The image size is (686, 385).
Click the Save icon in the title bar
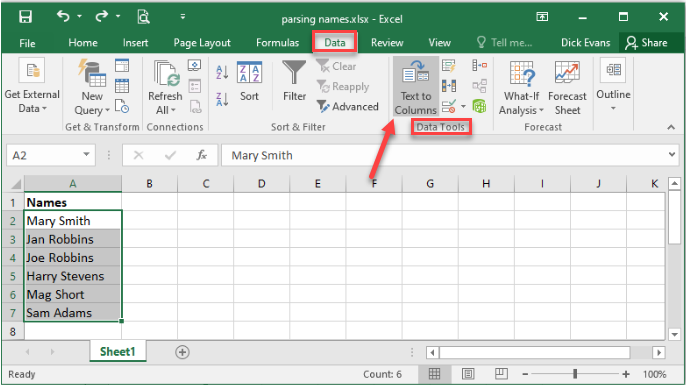[25, 17]
